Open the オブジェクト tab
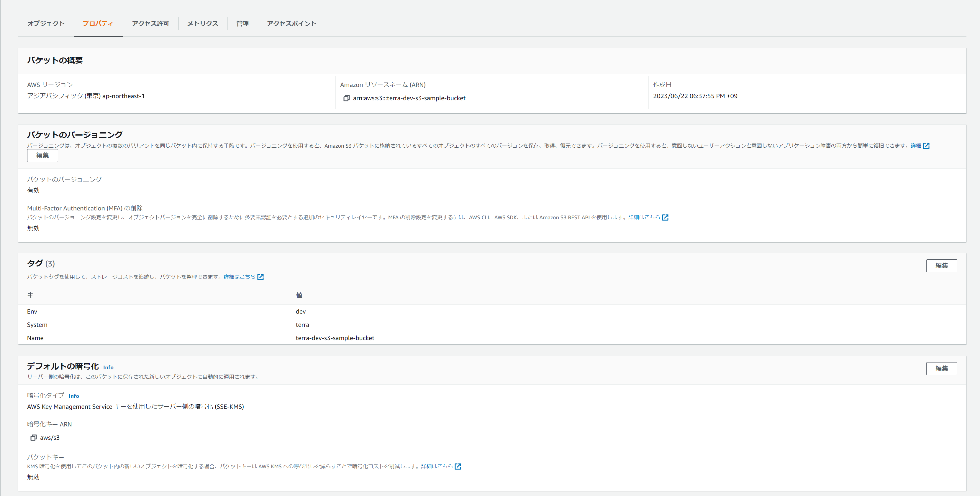This screenshot has height=496, width=980. [x=46, y=24]
